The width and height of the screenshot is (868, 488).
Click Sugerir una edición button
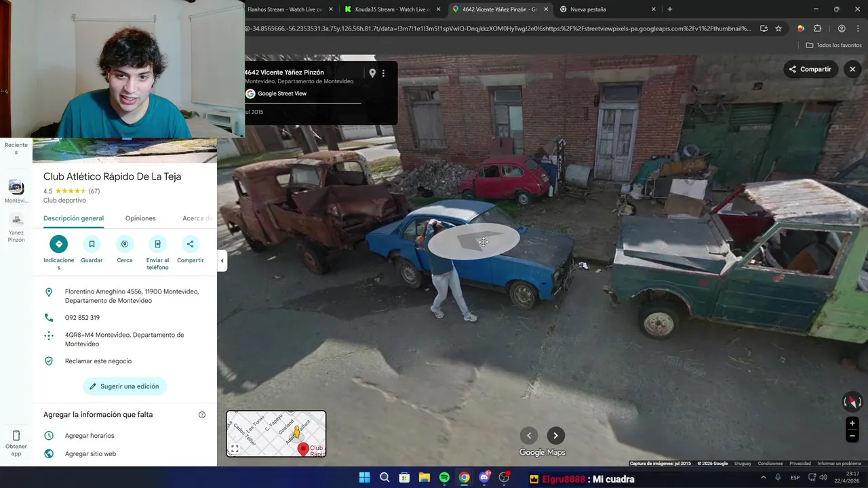pyautogui.click(x=125, y=386)
